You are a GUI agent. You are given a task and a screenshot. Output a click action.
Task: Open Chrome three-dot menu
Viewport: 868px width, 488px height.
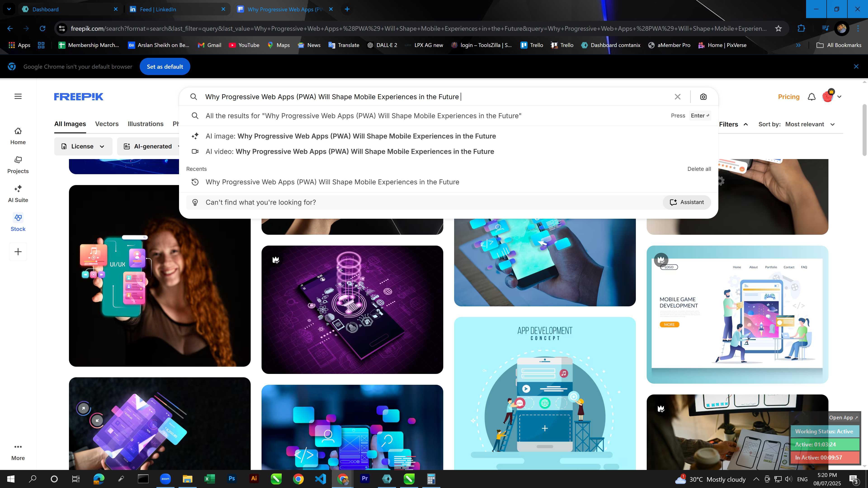(x=858, y=28)
